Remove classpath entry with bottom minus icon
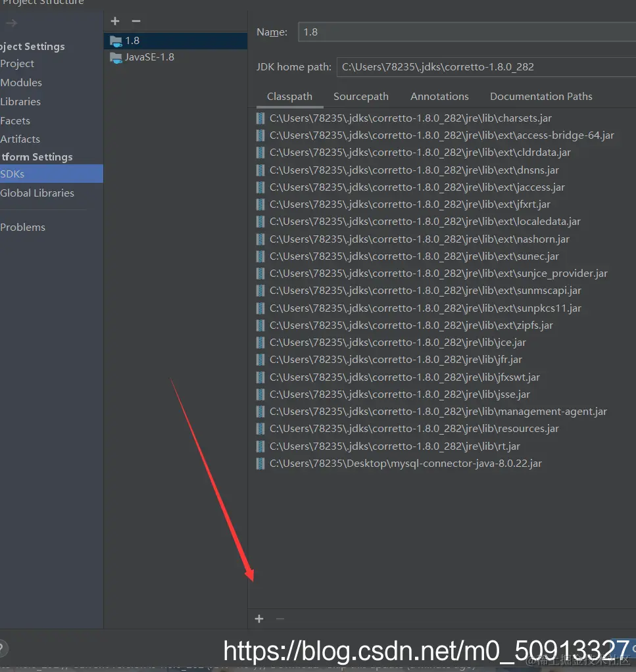The height and width of the screenshot is (672, 636). (280, 619)
